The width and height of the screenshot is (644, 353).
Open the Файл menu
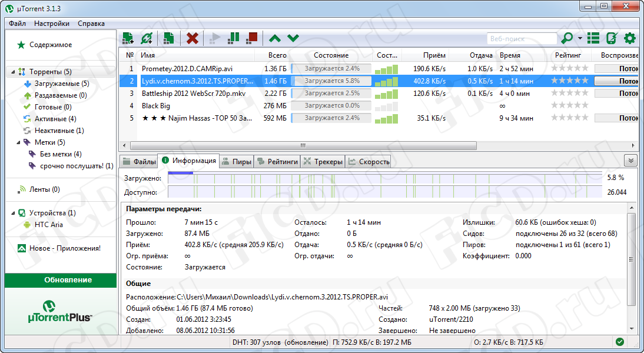coord(17,24)
